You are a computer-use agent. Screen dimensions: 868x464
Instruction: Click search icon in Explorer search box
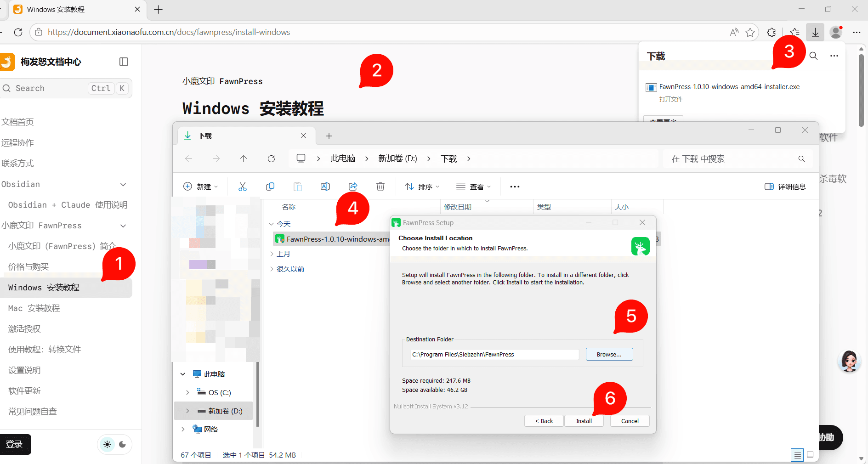[x=801, y=158]
